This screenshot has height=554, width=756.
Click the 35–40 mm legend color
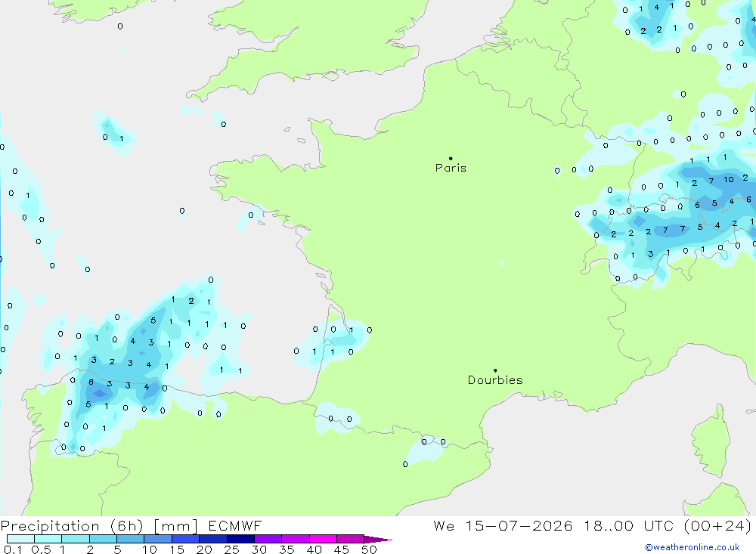296,539
